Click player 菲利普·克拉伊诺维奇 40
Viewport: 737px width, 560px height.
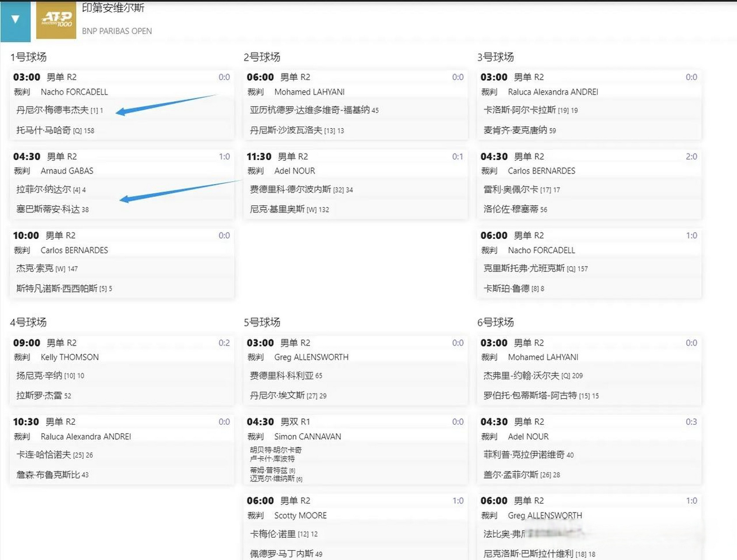[x=528, y=455]
